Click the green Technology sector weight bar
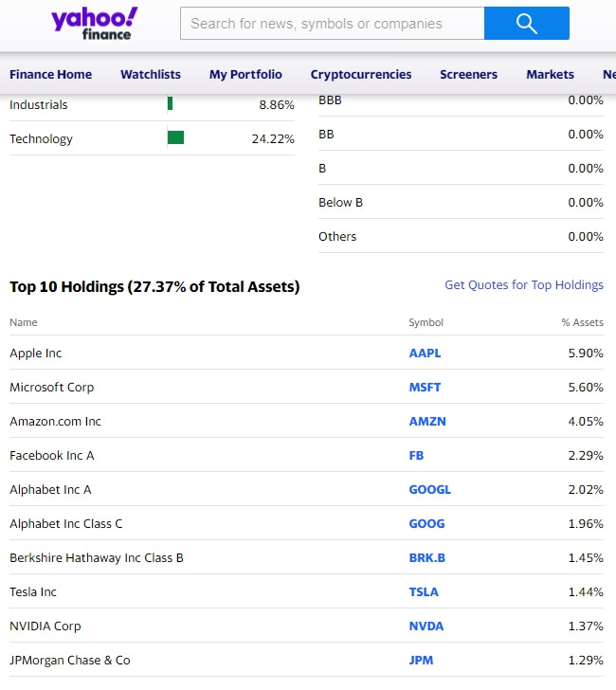 click(x=175, y=137)
